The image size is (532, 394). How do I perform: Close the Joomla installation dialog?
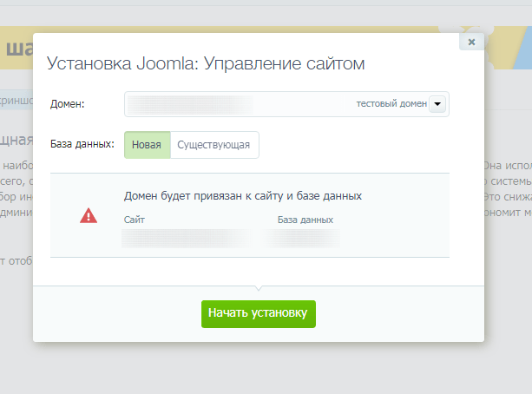tap(471, 42)
